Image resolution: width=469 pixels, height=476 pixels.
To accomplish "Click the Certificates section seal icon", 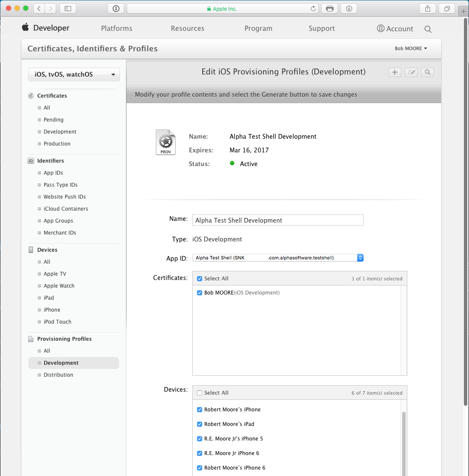I will (x=31, y=96).
